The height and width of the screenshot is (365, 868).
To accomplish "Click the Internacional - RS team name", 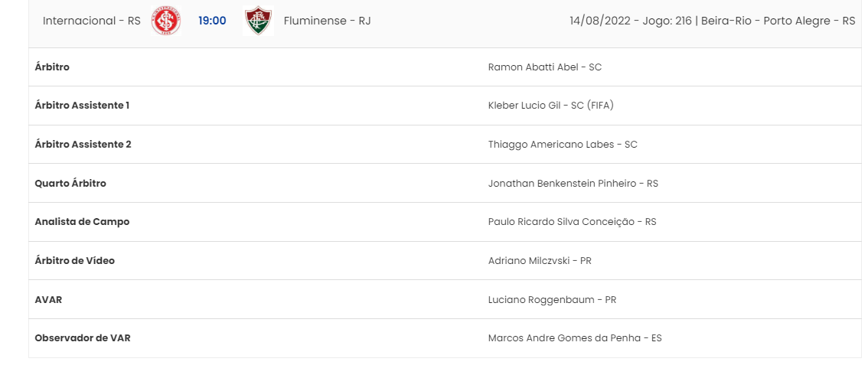I will (92, 21).
